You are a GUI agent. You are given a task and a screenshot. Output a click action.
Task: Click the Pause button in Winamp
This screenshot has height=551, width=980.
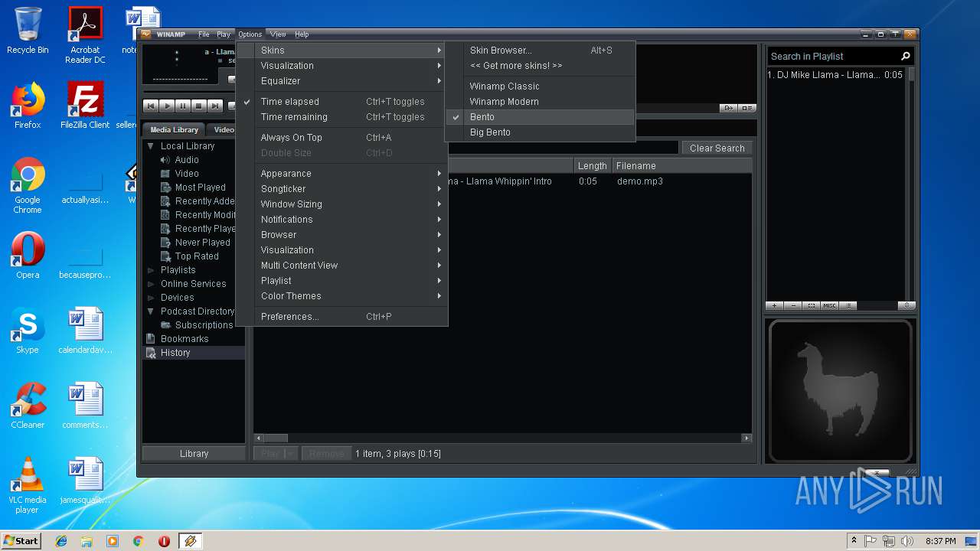click(x=183, y=106)
